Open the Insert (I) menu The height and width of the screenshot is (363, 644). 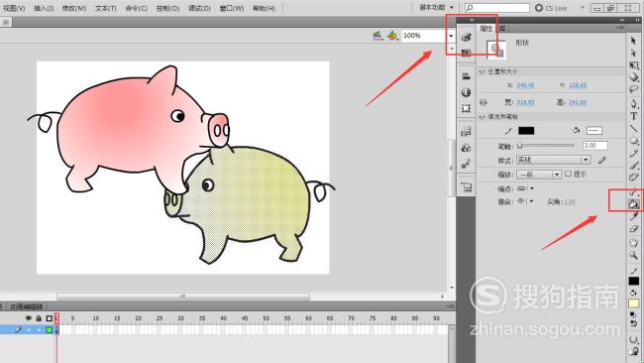point(44,8)
